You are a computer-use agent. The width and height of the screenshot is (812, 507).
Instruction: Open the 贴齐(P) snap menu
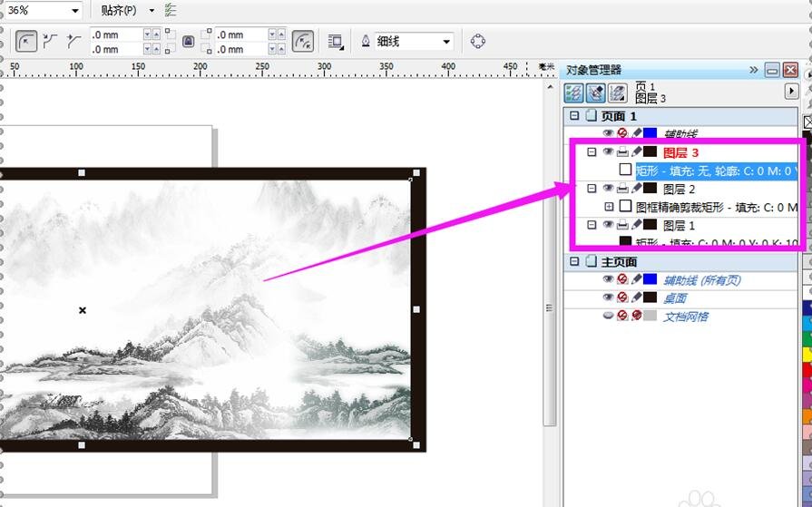click(x=119, y=11)
